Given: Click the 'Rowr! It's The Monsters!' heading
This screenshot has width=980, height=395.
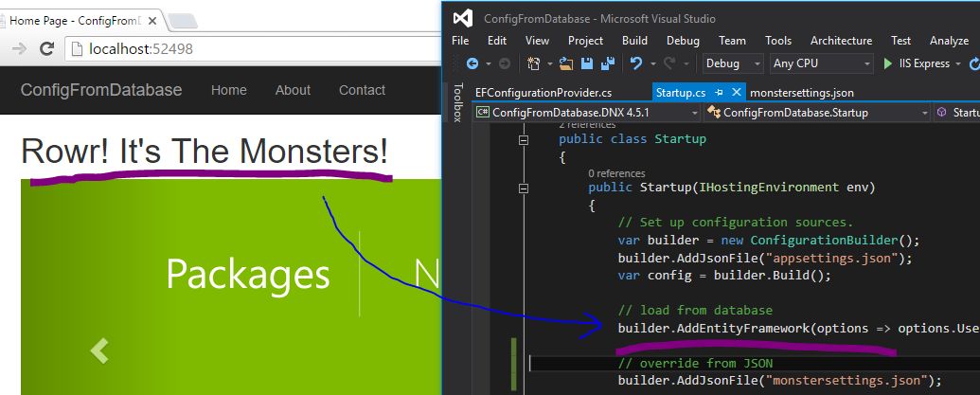Looking at the screenshot, I should click(x=205, y=152).
